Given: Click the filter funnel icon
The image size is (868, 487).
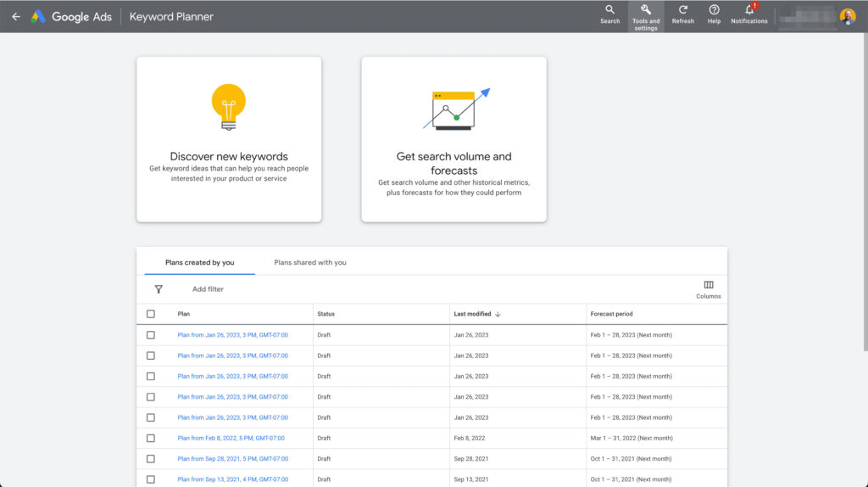Looking at the screenshot, I should point(159,289).
